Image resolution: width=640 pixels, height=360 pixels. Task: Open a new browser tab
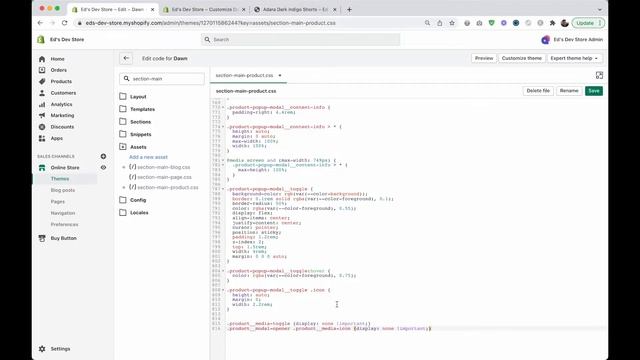pyautogui.click(x=349, y=9)
